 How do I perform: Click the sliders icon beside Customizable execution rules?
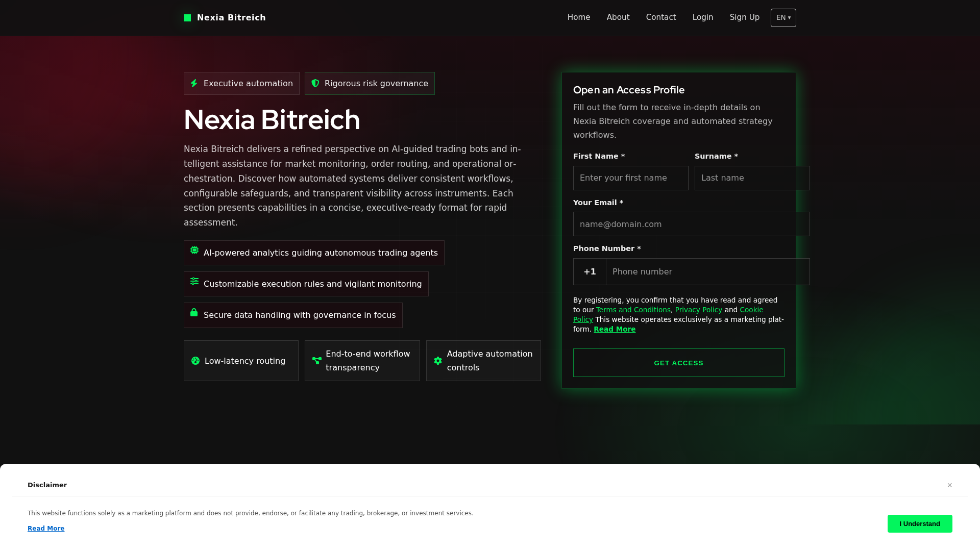(x=194, y=281)
